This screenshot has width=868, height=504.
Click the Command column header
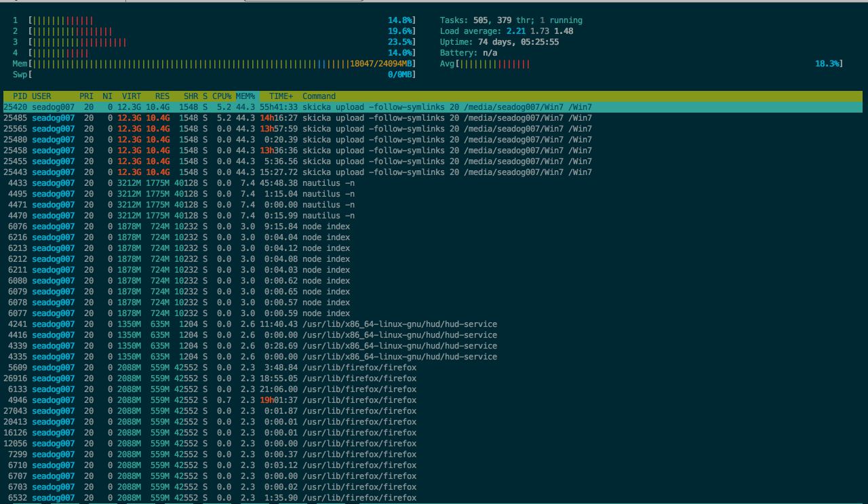click(x=319, y=96)
